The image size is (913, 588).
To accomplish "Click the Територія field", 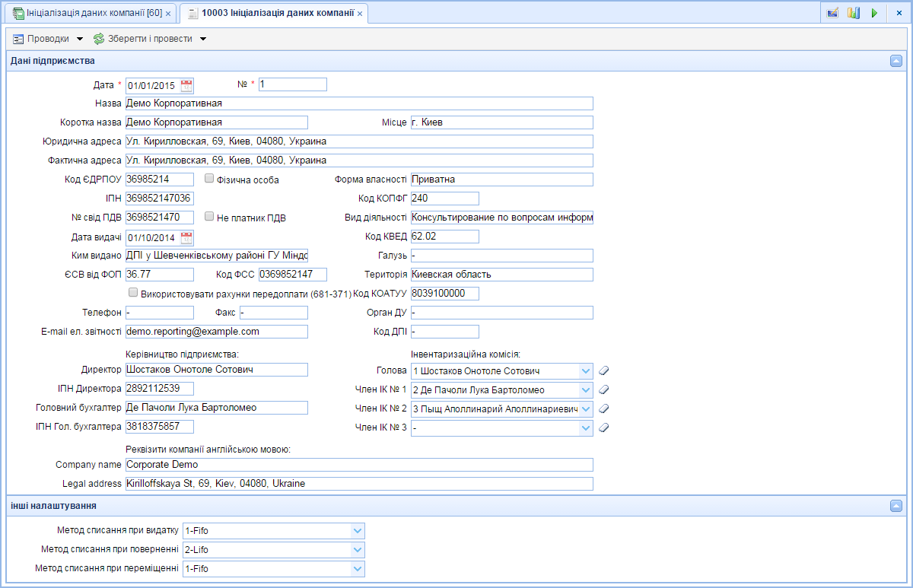I will coord(501,275).
